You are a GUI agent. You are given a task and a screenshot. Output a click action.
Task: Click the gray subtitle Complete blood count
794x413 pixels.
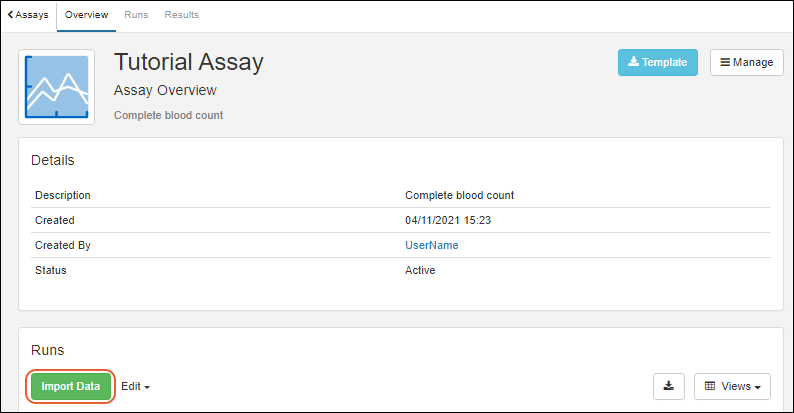(168, 115)
